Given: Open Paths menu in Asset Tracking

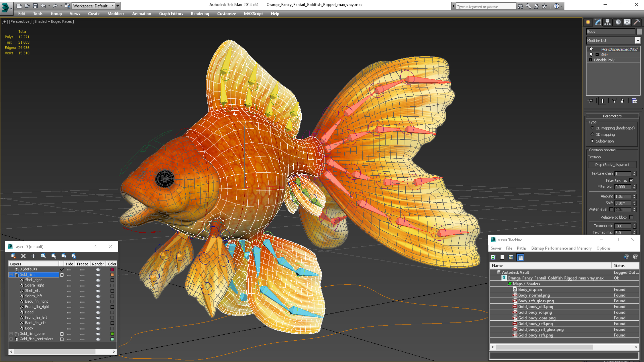Looking at the screenshot, I should [x=521, y=248].
